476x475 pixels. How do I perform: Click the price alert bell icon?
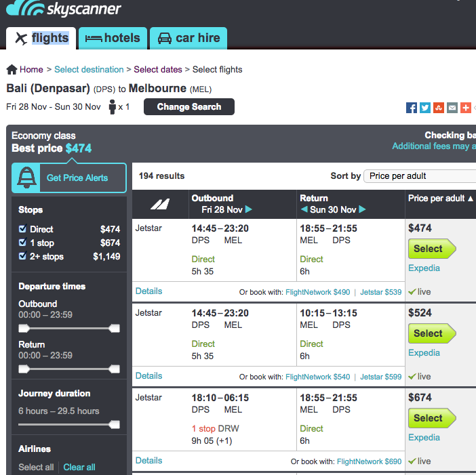tap(26, 178)
